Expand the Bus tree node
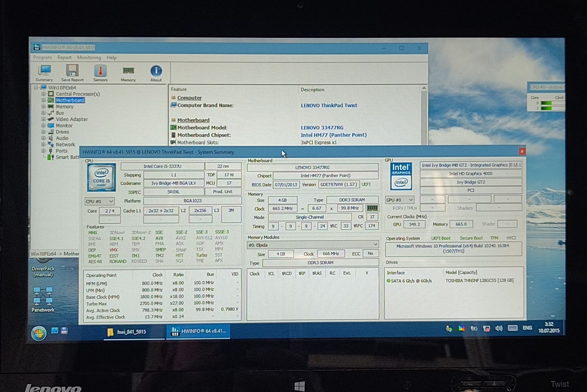This screenshot has height=392, width=587. 43,113
